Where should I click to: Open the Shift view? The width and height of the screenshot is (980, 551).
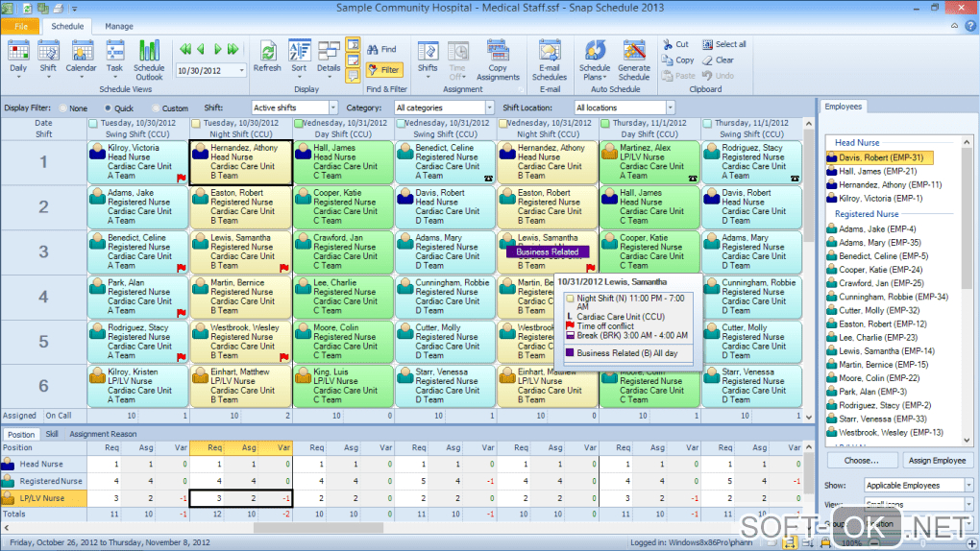click(x=48, y=57)
